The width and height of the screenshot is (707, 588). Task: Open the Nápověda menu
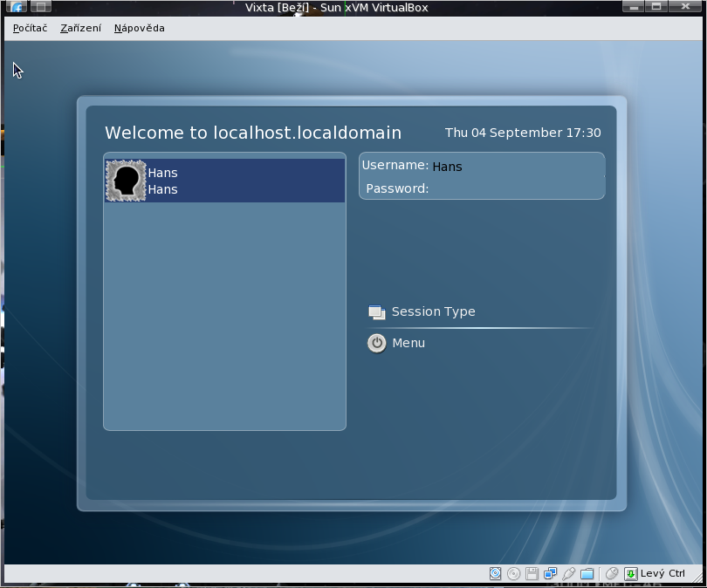coord(140,28)
